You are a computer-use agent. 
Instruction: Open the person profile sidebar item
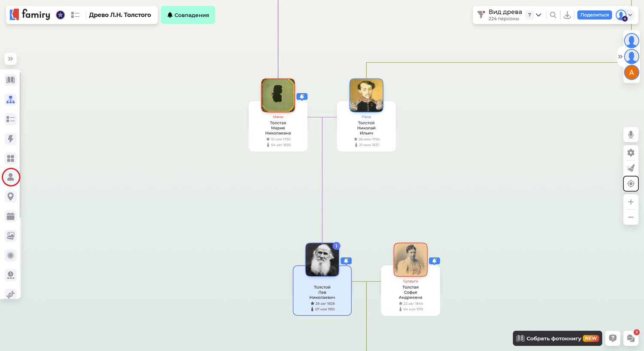click(11, 177)
